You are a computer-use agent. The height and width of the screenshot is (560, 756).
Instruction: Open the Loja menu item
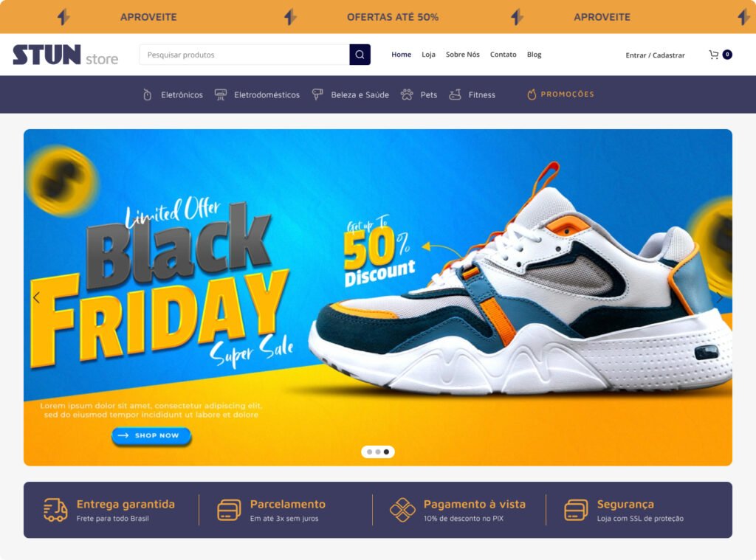click(428, 55)
